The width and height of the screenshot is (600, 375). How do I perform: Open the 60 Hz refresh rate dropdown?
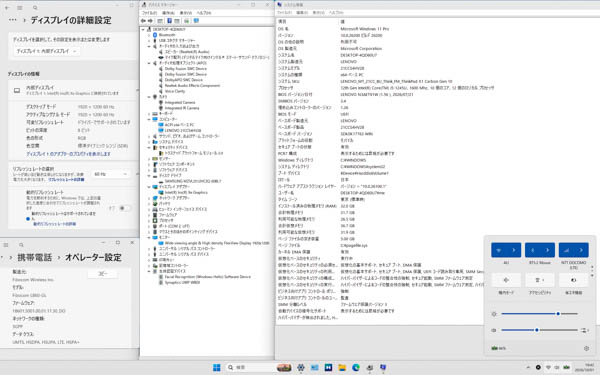pos(111,174)
